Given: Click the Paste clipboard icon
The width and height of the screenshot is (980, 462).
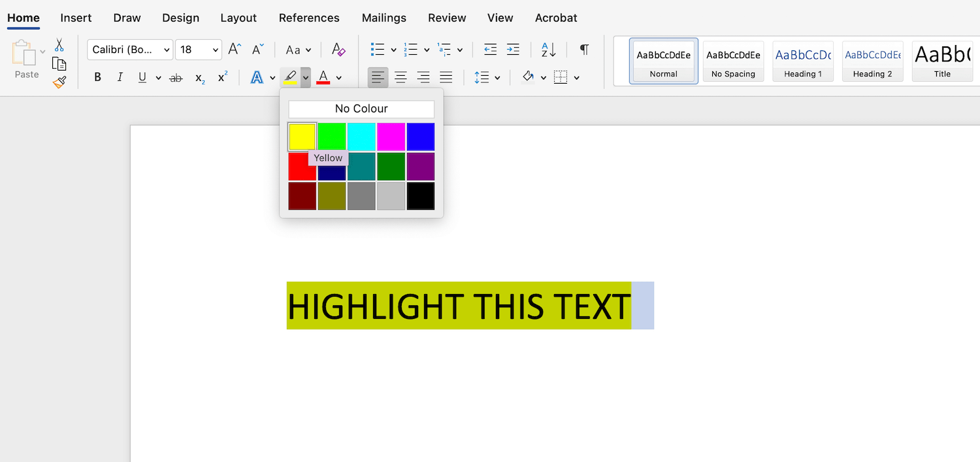Looking at the screenshot, I should tap(24, 53).
